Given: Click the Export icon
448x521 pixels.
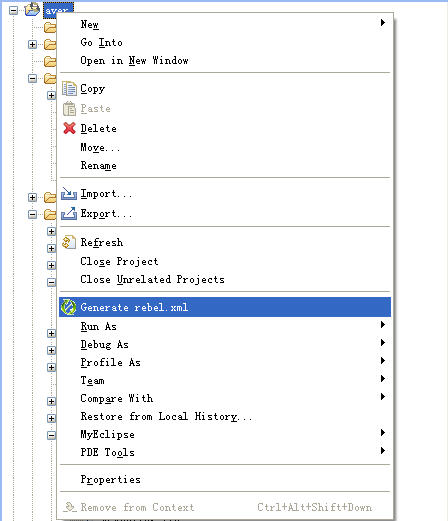Looking at the screenshot, I should point(69,213).
